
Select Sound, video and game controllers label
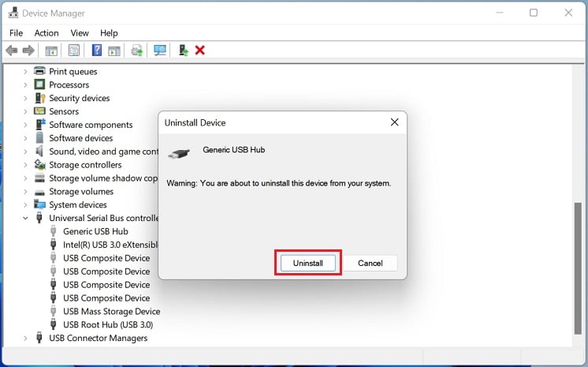pyautogui.click(x=103, y=151)
